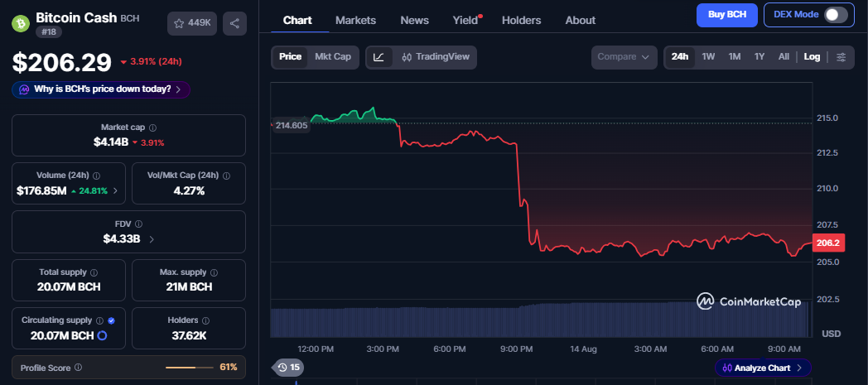Click the 214.605 opening price label
Image resolution: width=868 pixels, height=385 pixels.
(291, 126)
